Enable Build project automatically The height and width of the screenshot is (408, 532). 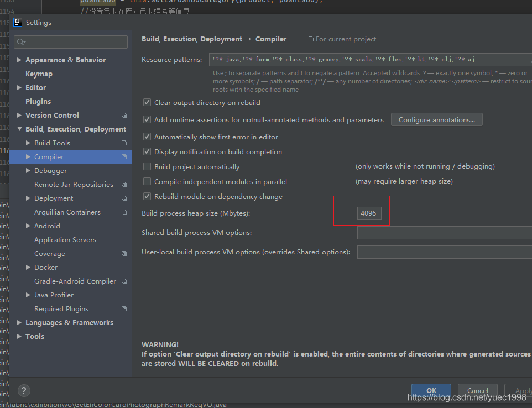pyautogui.click(x=147, y=166)
